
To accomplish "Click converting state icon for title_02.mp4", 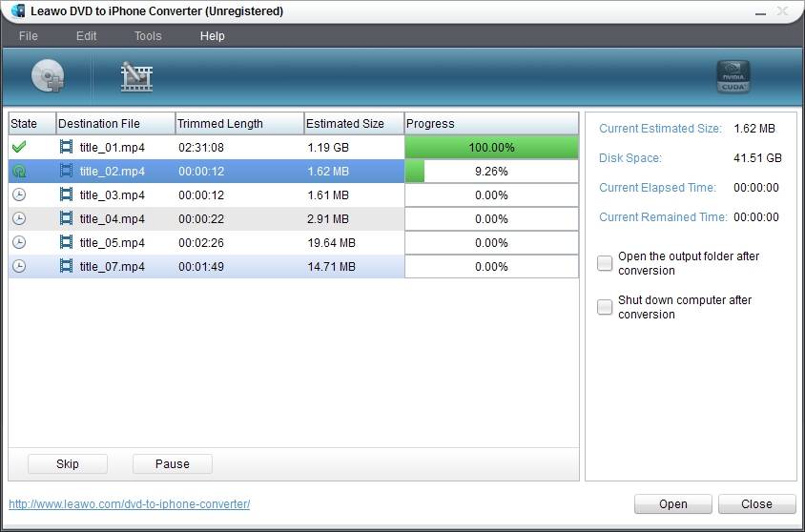I will (19, 171).
